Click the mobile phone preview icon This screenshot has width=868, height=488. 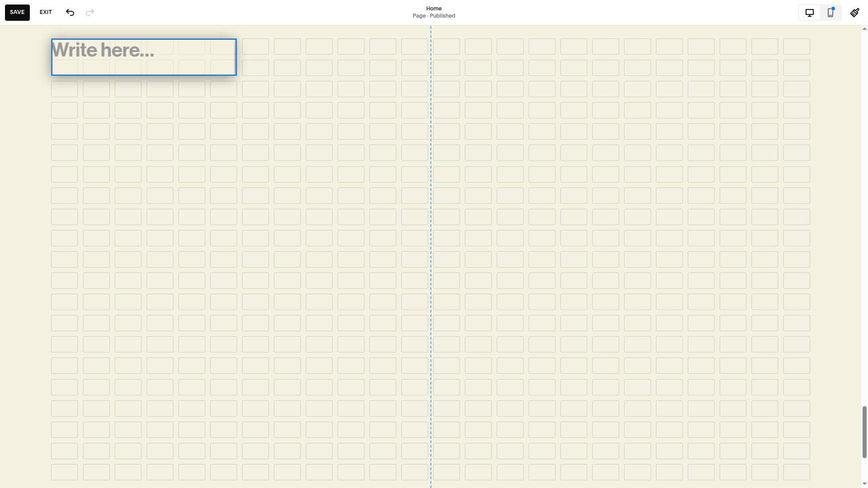830,13
